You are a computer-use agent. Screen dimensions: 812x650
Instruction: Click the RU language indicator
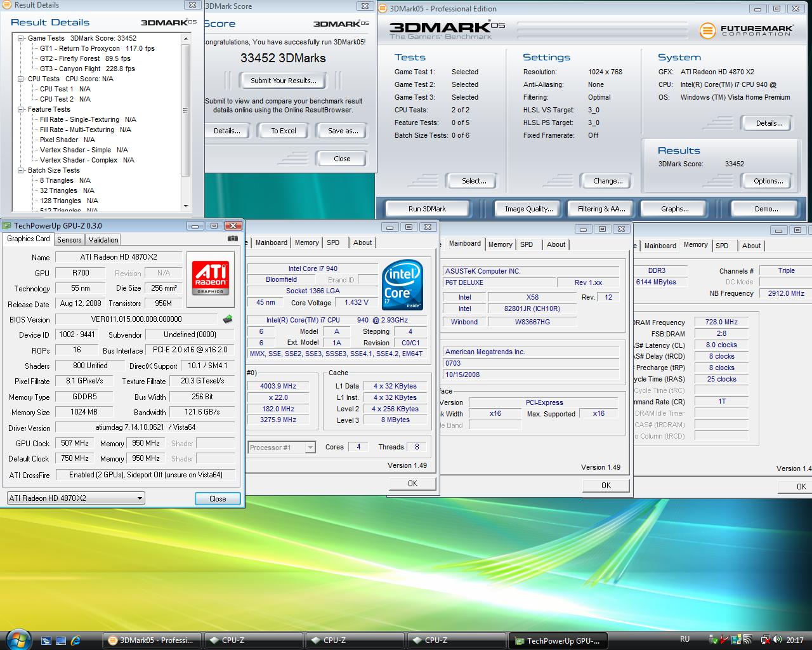click(685, 639)
